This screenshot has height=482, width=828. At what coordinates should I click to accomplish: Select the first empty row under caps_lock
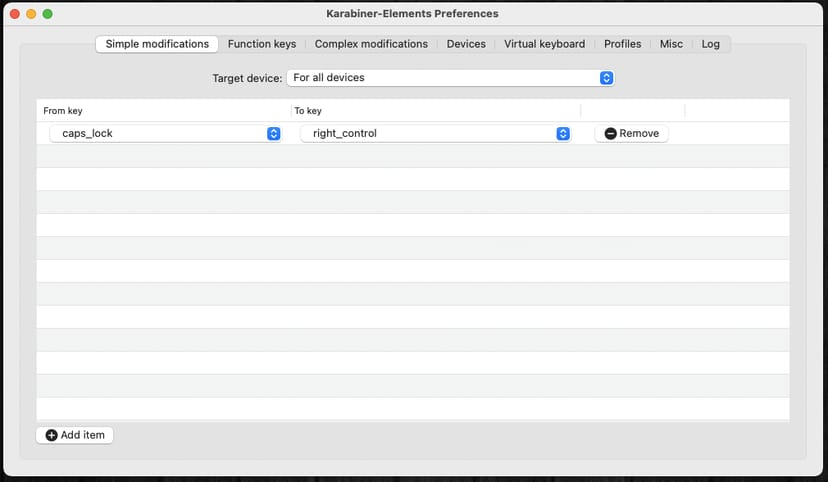click(412, 156)
